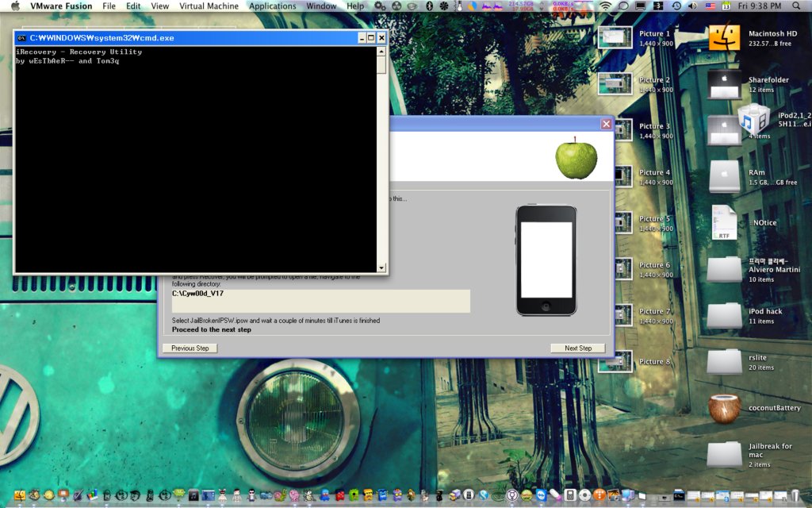Select the Jailbreak for mac folder
Viewport: 812px width, 508px height.
click(x=724, y=454)
